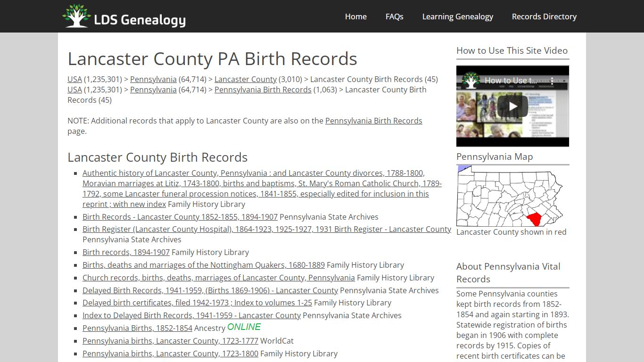Open Pennsylvania births, 1723-1777 WorldCat link
This screenshot has height=362, width=644.
170,341
